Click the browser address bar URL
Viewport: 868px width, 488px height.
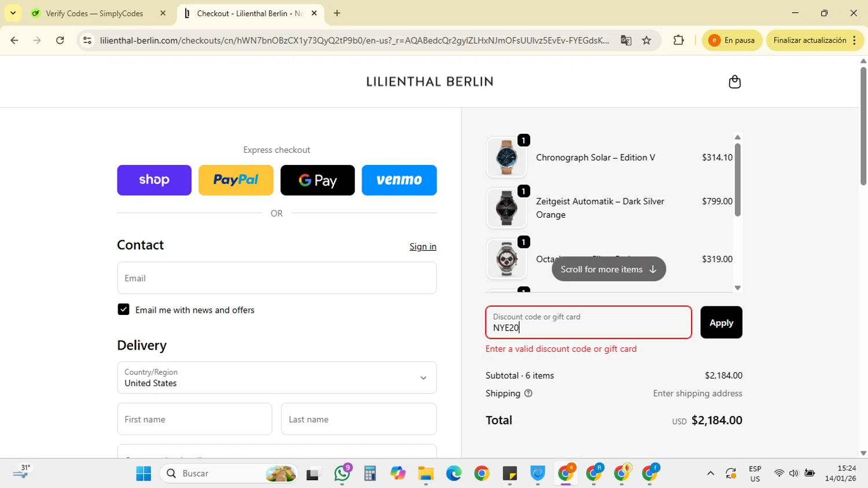354,40
